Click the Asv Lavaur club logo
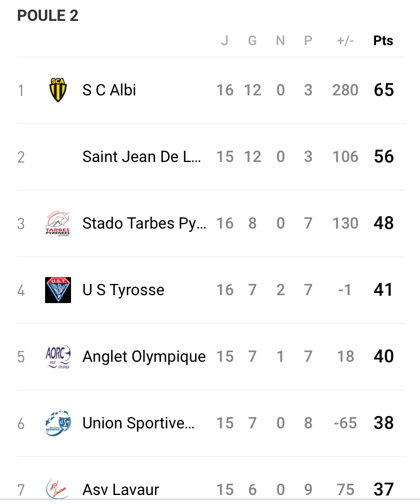 58,489
